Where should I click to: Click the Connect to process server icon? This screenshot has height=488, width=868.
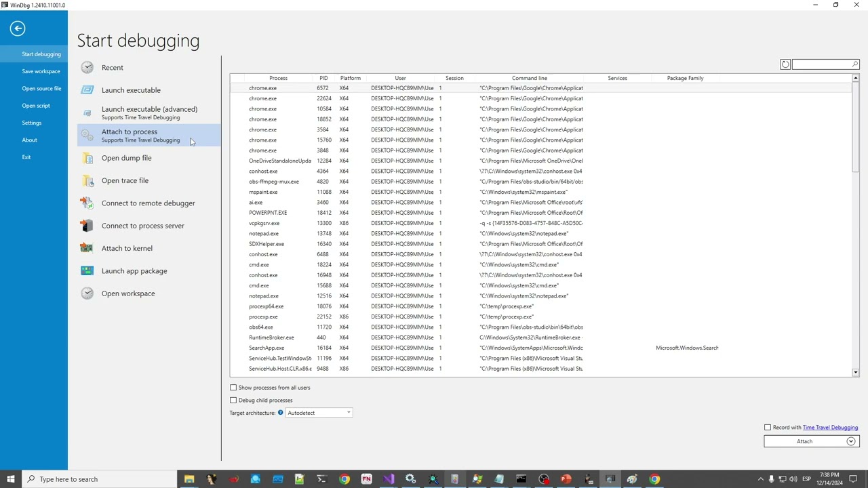(x=87, y=226)
